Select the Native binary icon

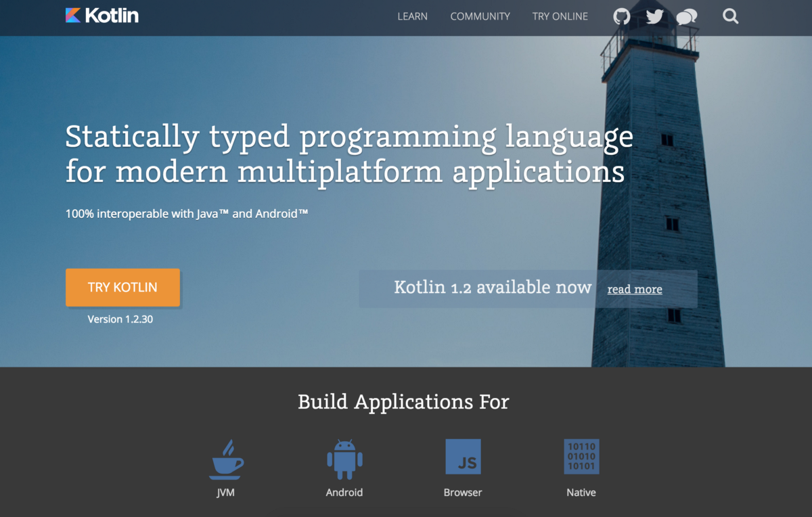click(581, 457)
